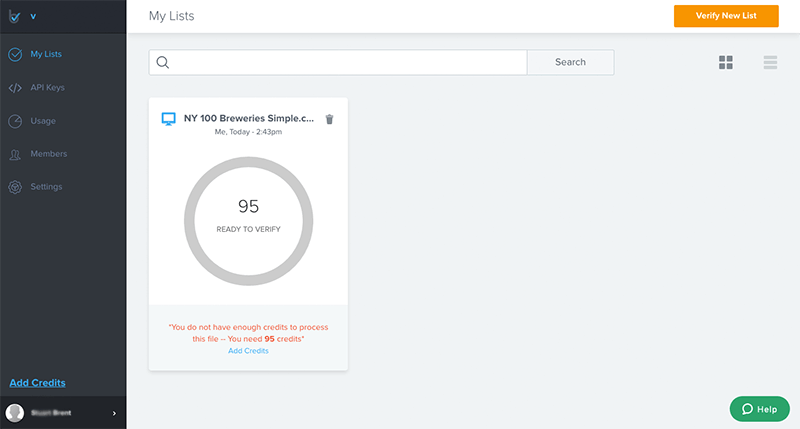Click the circular 95 Ready to Verify ring

point(248,216)
